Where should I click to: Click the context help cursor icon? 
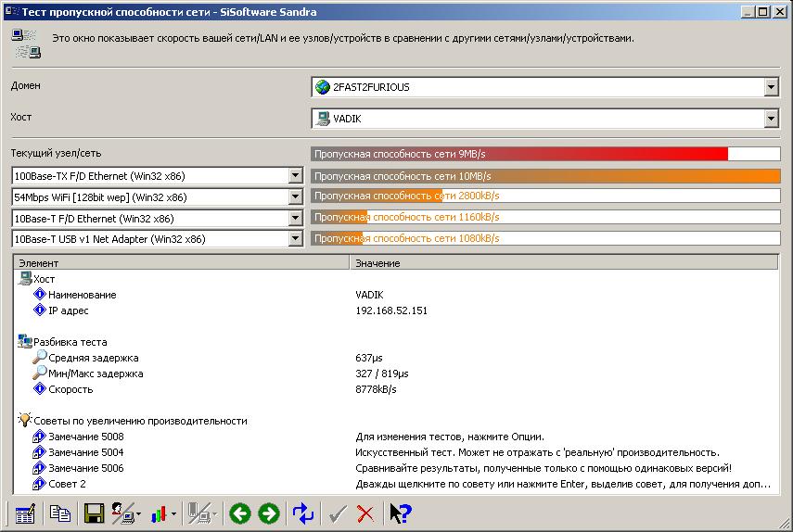coord(400,513)
